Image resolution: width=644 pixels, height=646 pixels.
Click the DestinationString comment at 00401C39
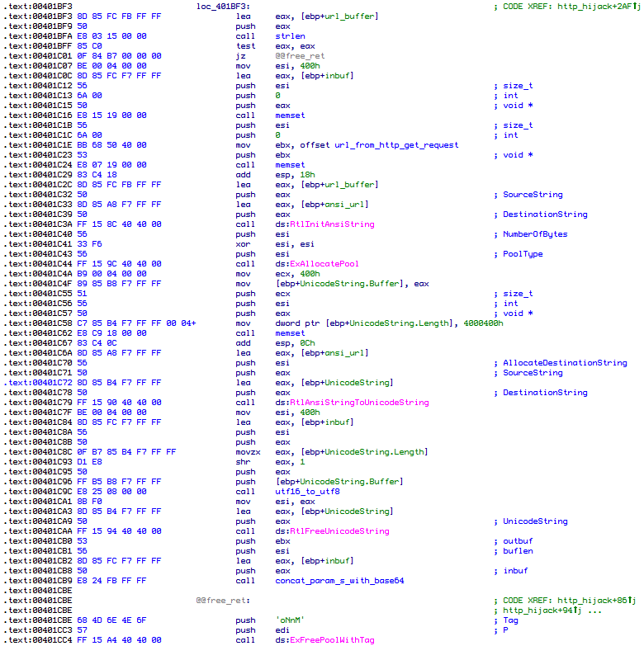pyautogui.click(x=545, y=215)
